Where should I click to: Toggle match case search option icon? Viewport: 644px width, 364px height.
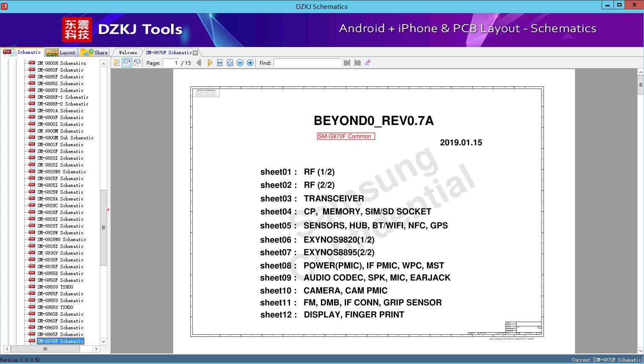coord(368,63)
